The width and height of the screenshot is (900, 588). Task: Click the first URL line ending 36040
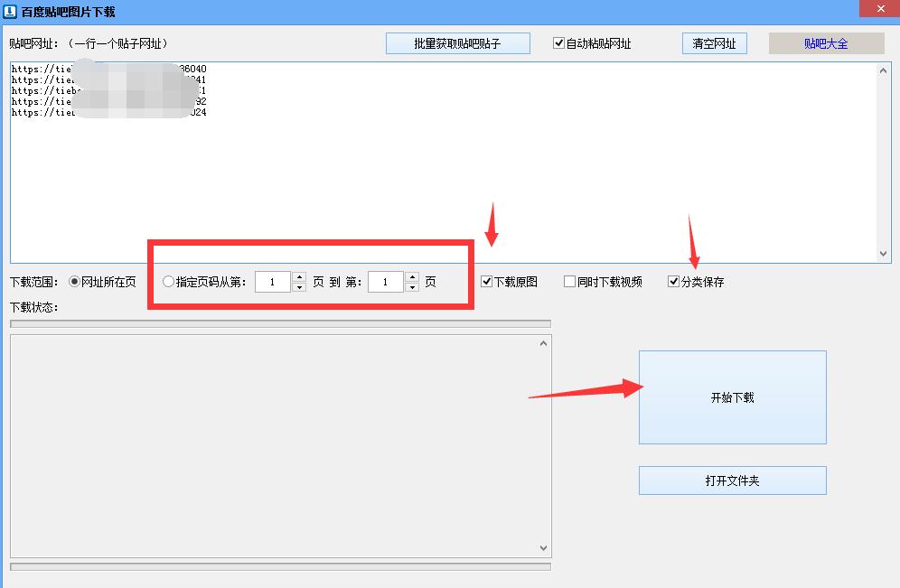tap(109, 69)
